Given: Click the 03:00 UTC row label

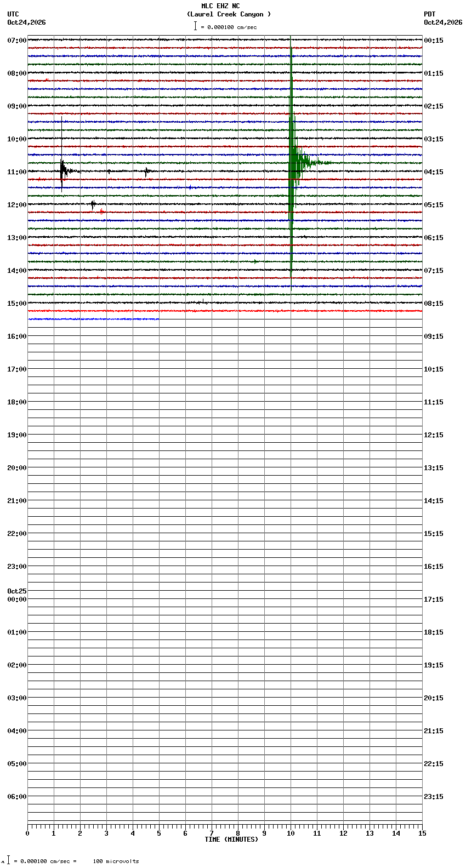Looking at the screenshot, I should [17, 698].
